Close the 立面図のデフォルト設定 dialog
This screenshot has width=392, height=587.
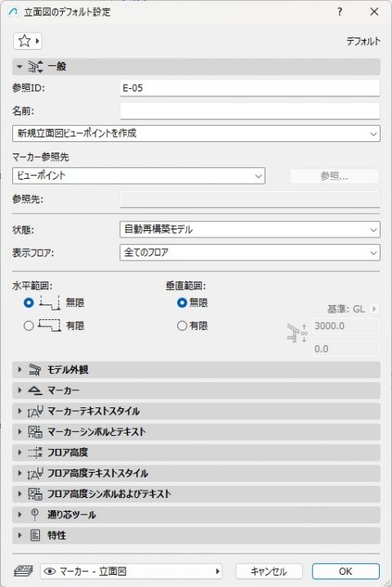point(374,11)
